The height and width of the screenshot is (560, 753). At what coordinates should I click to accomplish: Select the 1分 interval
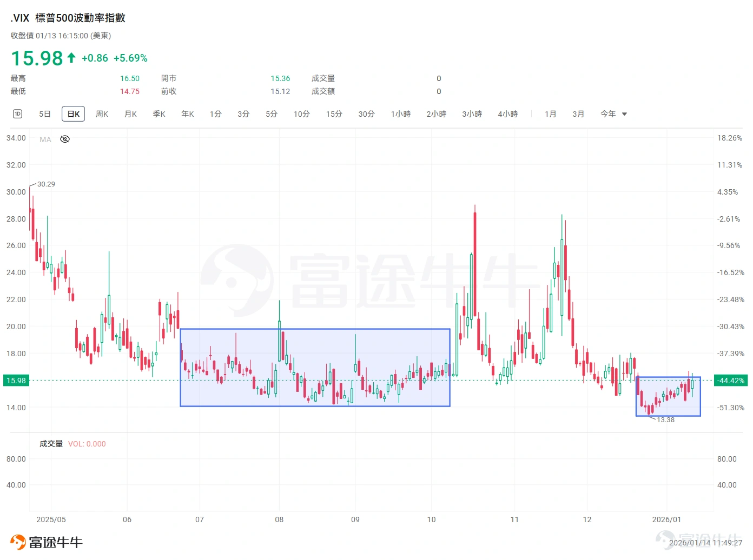216,114
